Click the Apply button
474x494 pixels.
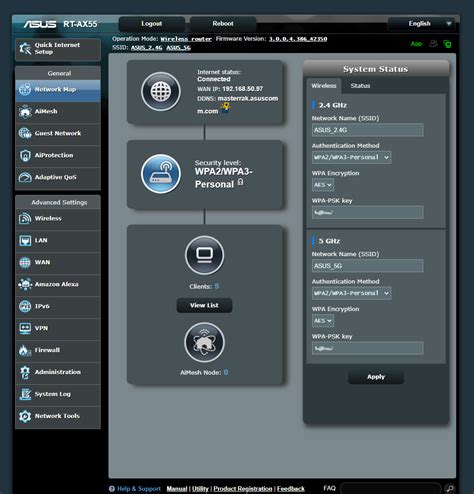[376, 377]
